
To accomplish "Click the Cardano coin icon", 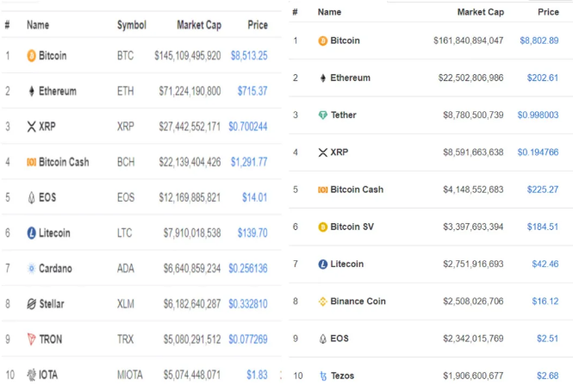I will pos(31,269).
